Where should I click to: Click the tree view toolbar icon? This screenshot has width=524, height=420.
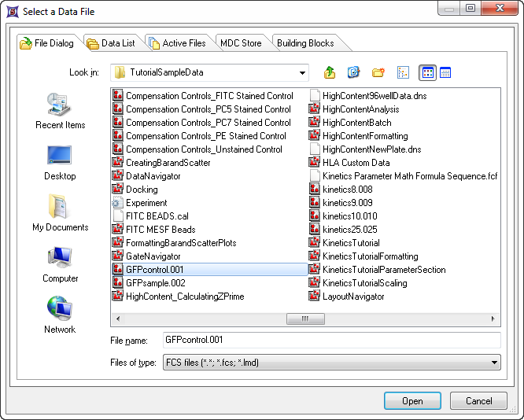coord(403,73)
